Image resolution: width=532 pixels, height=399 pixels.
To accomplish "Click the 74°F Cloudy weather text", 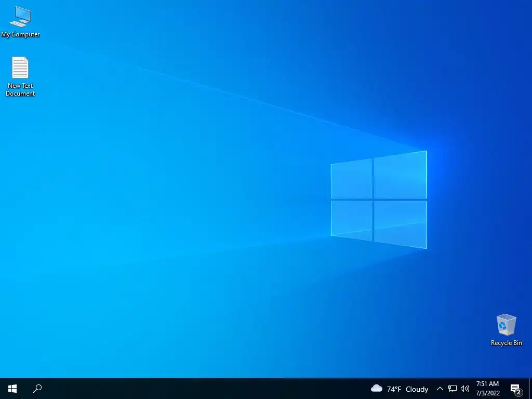I will (407, 389).
